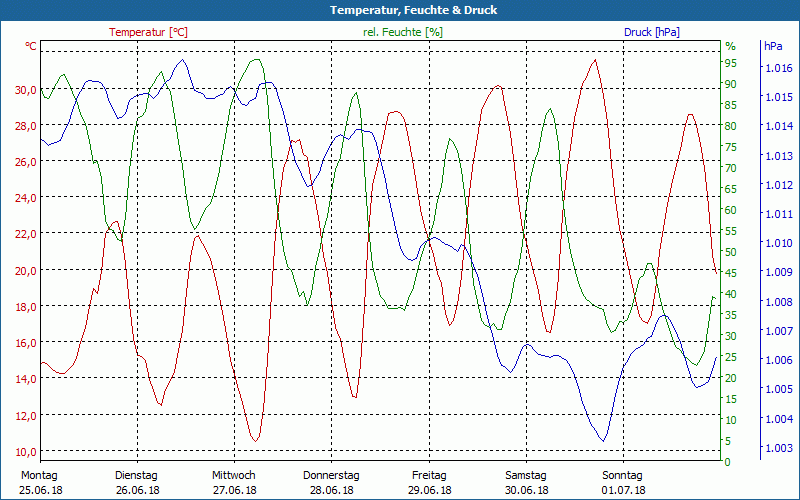
Task: Select the 'Druck [hPa]' legend label
Action: tap(652, 32)
